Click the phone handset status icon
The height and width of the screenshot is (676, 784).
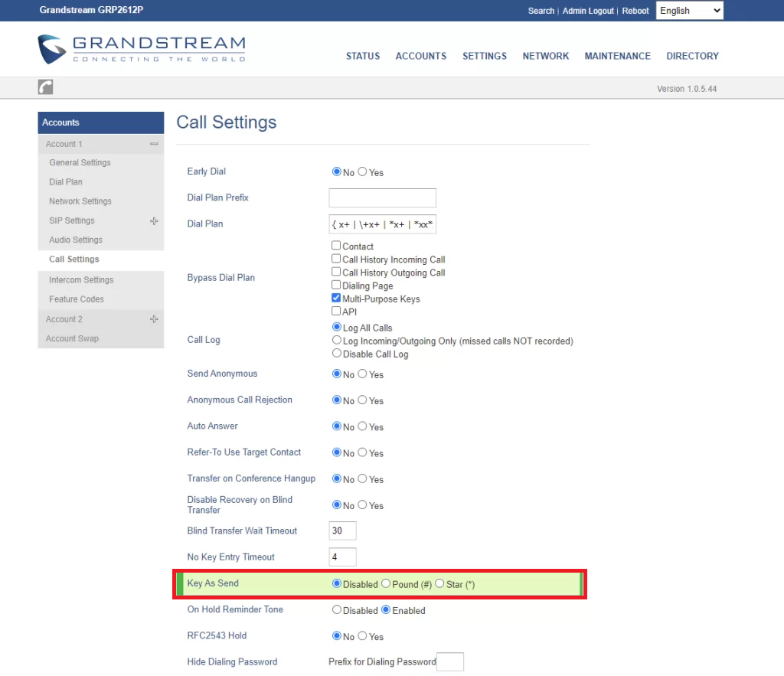point(46,87)
